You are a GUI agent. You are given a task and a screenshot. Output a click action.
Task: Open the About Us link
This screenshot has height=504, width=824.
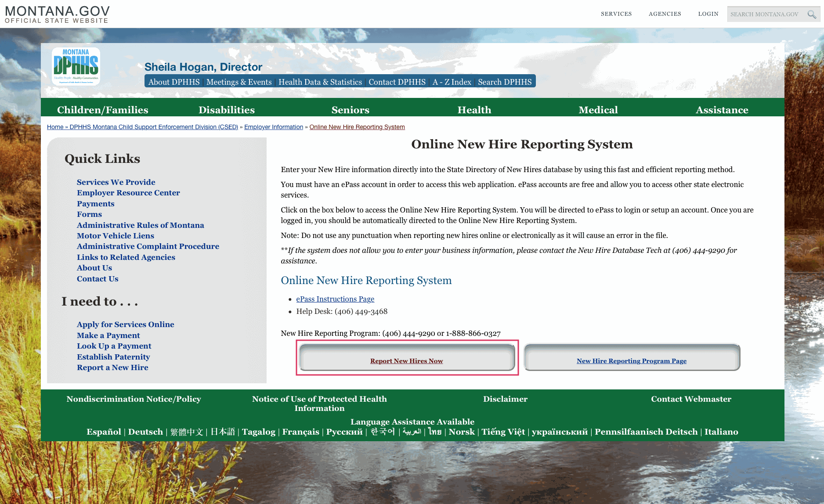pos(94,268)
